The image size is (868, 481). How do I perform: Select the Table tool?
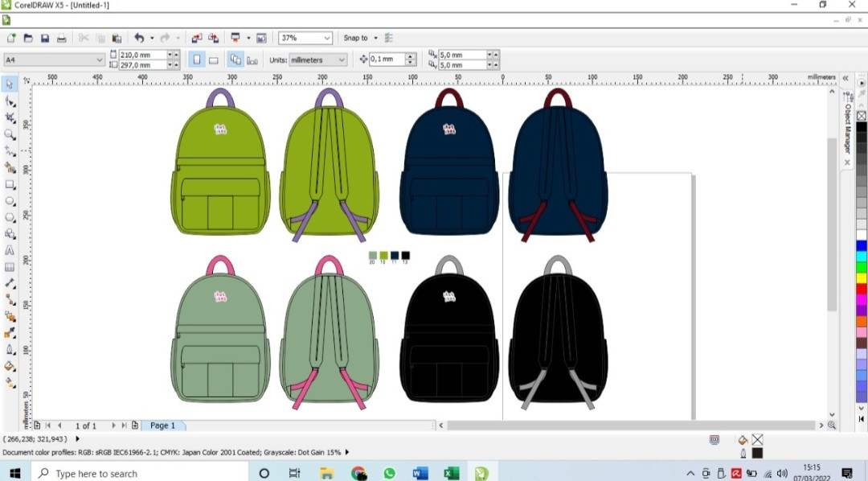pyautogui.click(x=10, y=267)
